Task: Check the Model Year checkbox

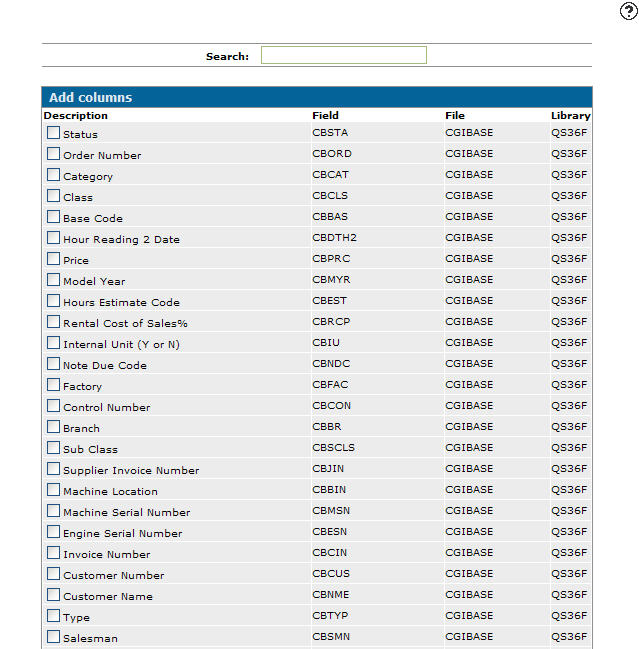Action: 53,279
